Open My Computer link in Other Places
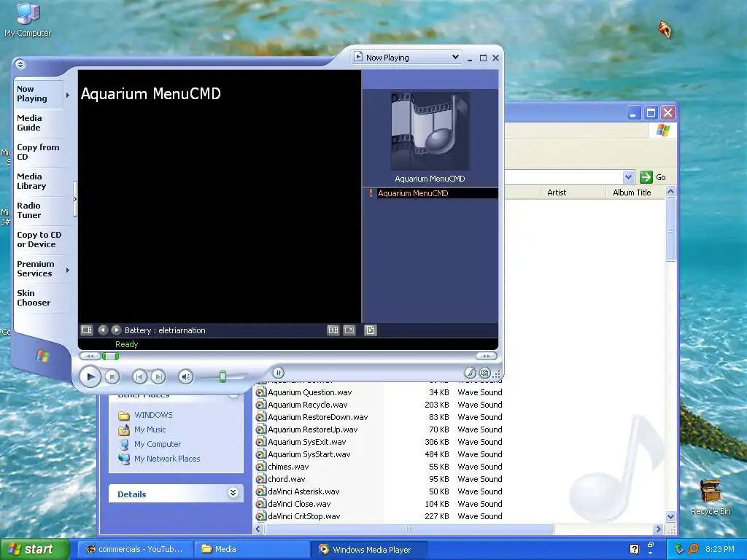This screenshot has height=560, width=747. click(x=158, y=444)
